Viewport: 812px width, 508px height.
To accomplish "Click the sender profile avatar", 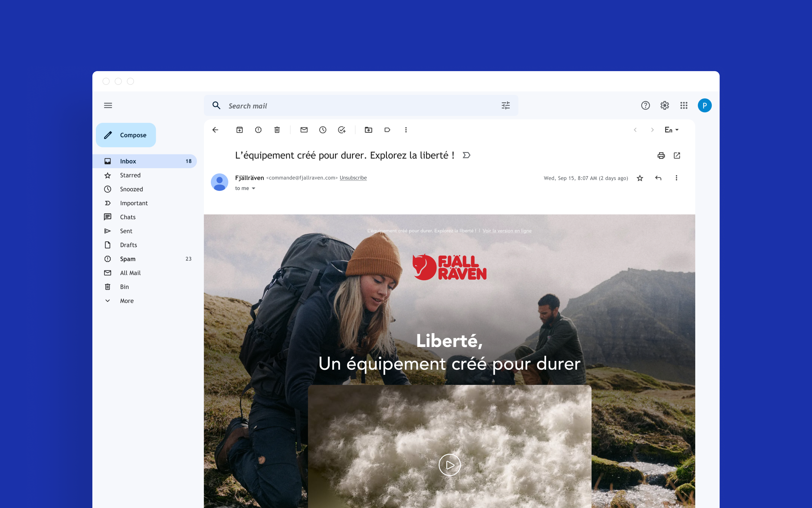I will pyautogui.click(x=219, y=182).
